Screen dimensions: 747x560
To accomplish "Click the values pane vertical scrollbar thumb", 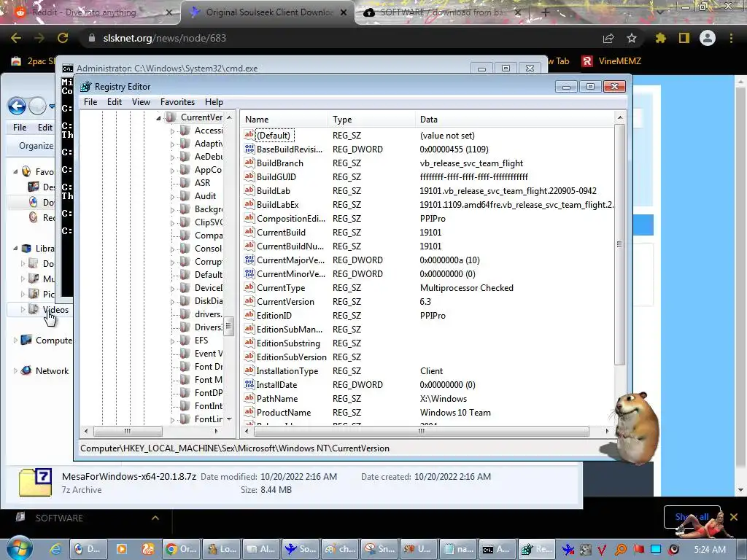I will pyautogui.click(x=619, y=245).
